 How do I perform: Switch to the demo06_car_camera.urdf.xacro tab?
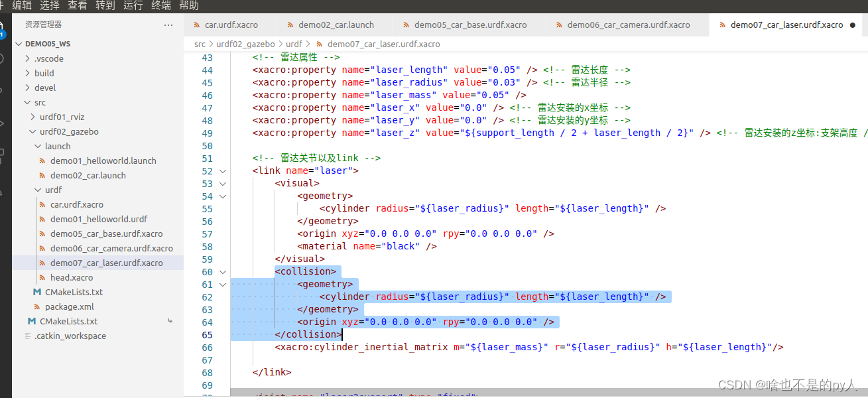click(x=627, y=25)
